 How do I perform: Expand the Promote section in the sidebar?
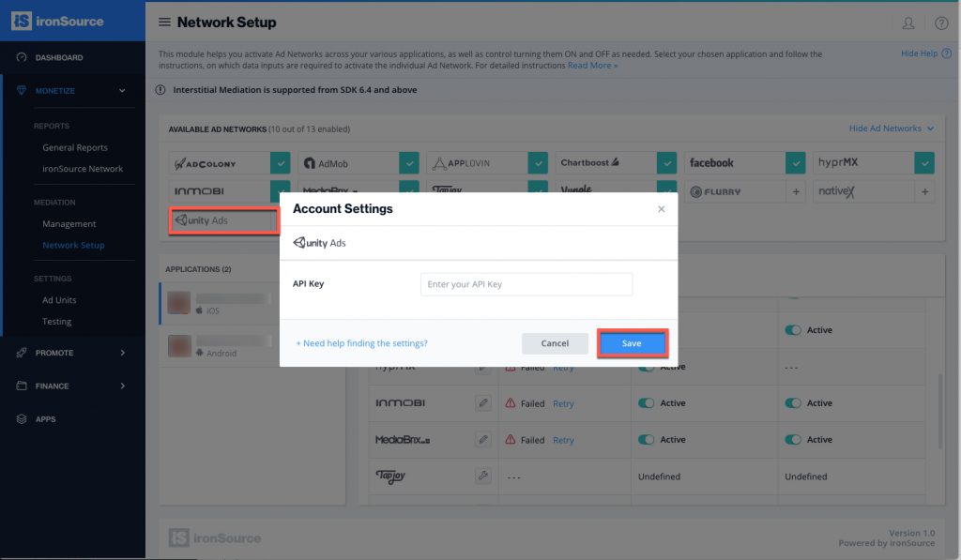(x=58, y=353)
